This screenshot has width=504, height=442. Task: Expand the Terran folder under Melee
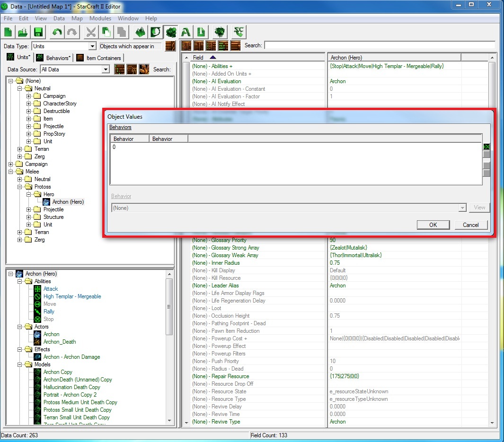[20, 232]
